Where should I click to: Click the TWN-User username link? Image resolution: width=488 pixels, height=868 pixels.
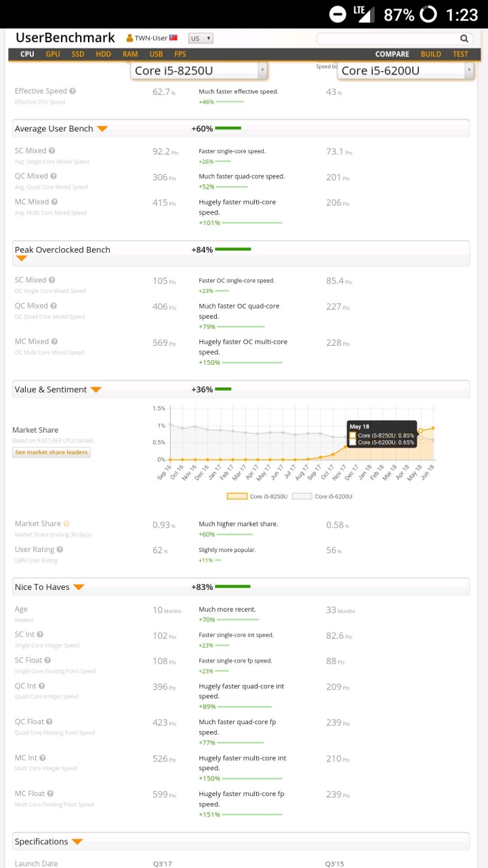point(151,39)
